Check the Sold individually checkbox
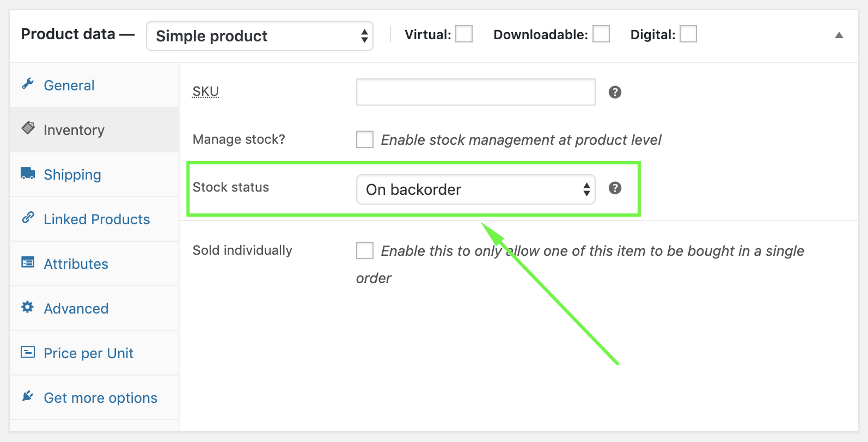Image resolution: width=868 pixels, height=442 pixels. coord(365,250)
